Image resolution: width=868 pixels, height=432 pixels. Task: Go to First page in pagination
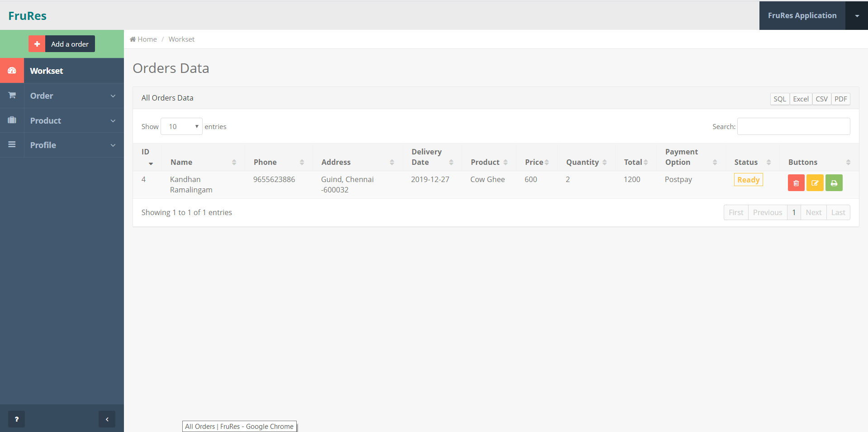coord(736,212)
